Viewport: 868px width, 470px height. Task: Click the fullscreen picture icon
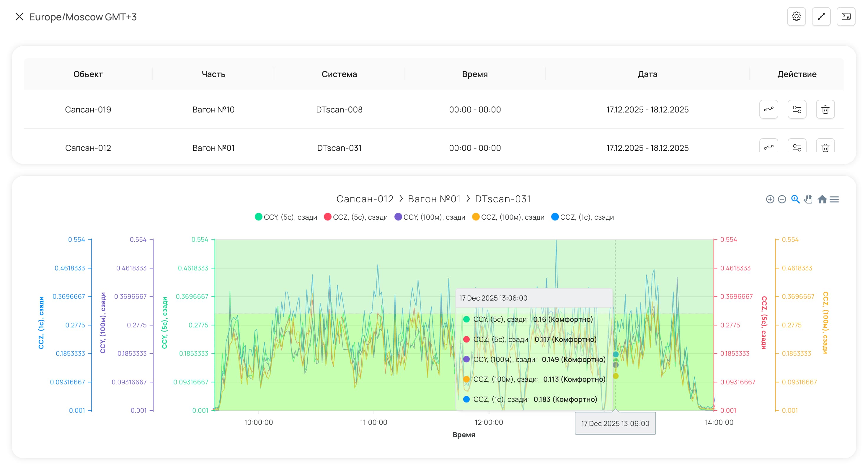tap(846, 17)
